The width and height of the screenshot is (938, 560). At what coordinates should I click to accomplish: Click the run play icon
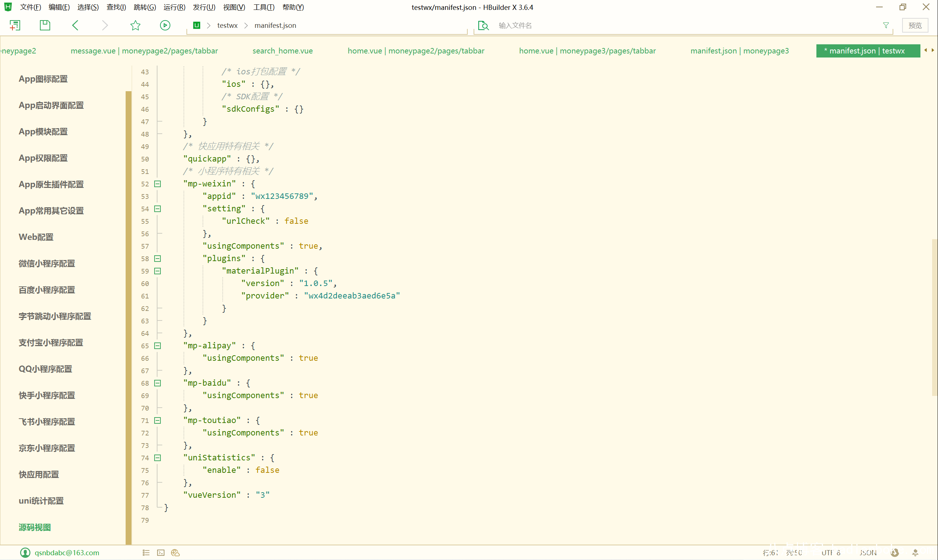click(165, 25)
